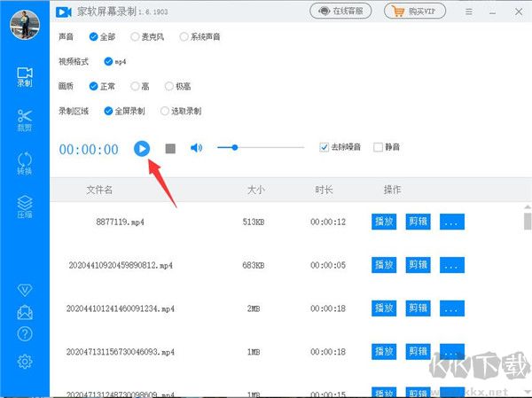This screenshot has height=398, width=532.
Task: Click the VIP diamond icon in sidebar
Action: [25, 290]
